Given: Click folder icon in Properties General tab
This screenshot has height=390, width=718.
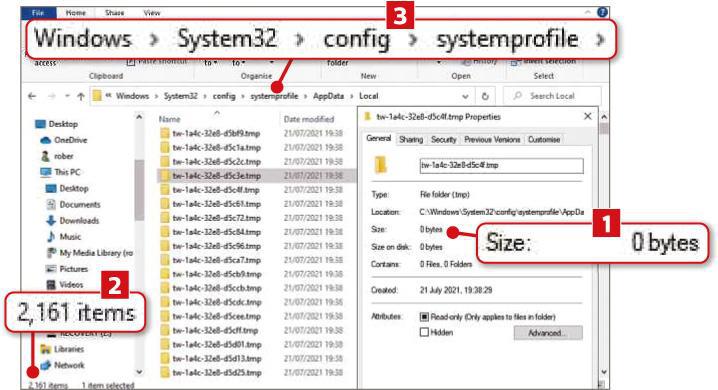Looking at the screenshot, I should (381, 165).
